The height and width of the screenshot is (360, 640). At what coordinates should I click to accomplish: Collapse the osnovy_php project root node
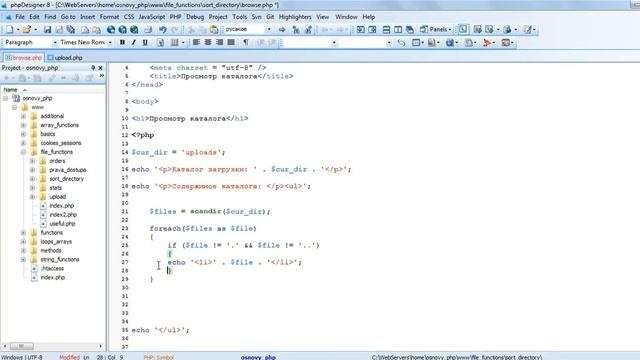coord(5,98)
